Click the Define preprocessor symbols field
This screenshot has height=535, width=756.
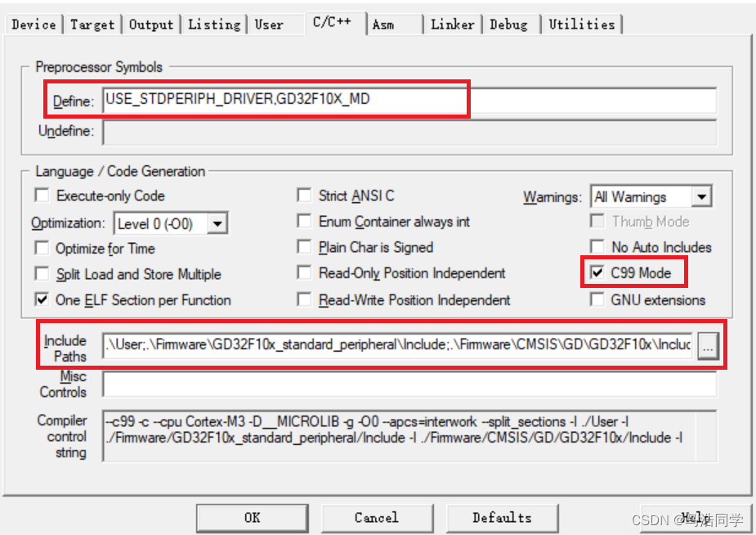409,101
